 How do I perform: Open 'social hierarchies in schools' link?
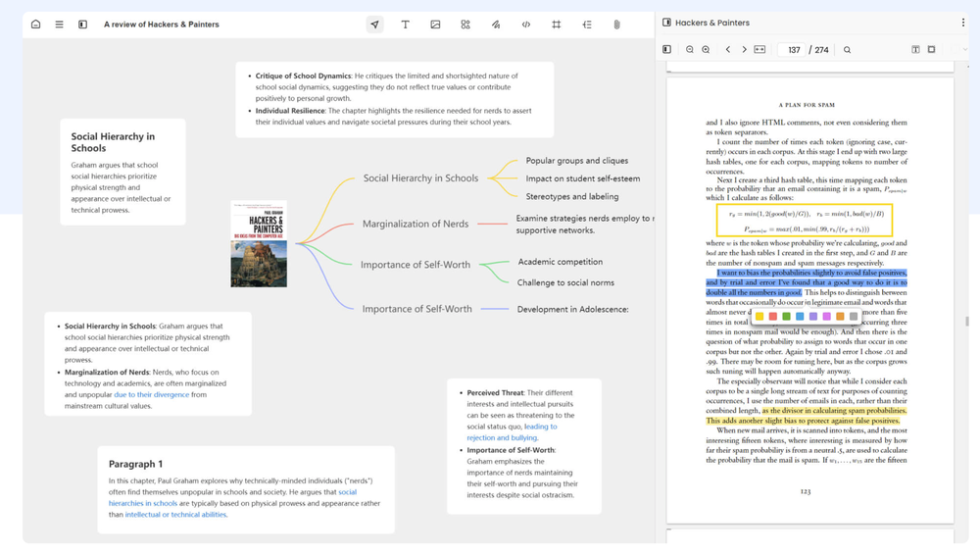tap(232, 497)
